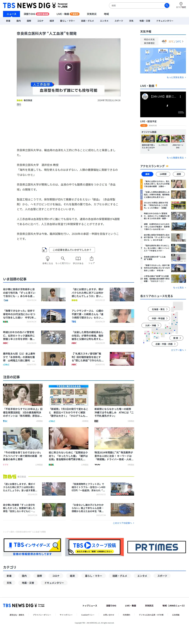Open the 24h LIVE video player
The image size is (189, 644).
coord(163,104)
